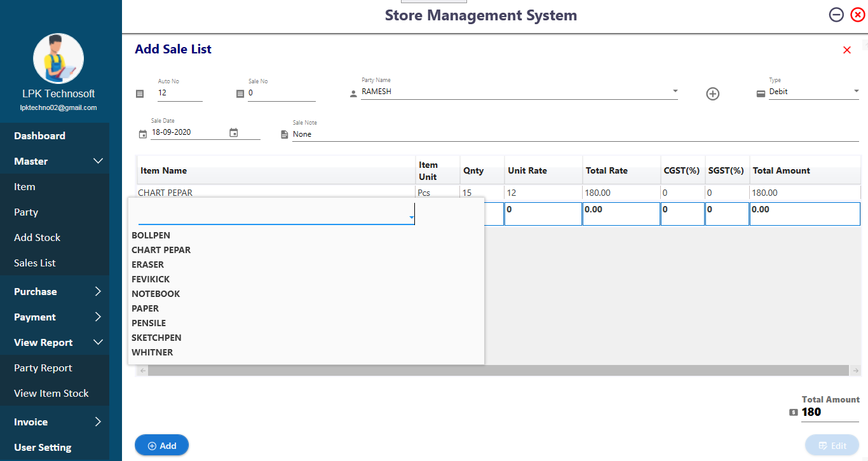Select NOTEBOOK from the item list
Viewport: 868px width, 461px height.
point(156,294)
